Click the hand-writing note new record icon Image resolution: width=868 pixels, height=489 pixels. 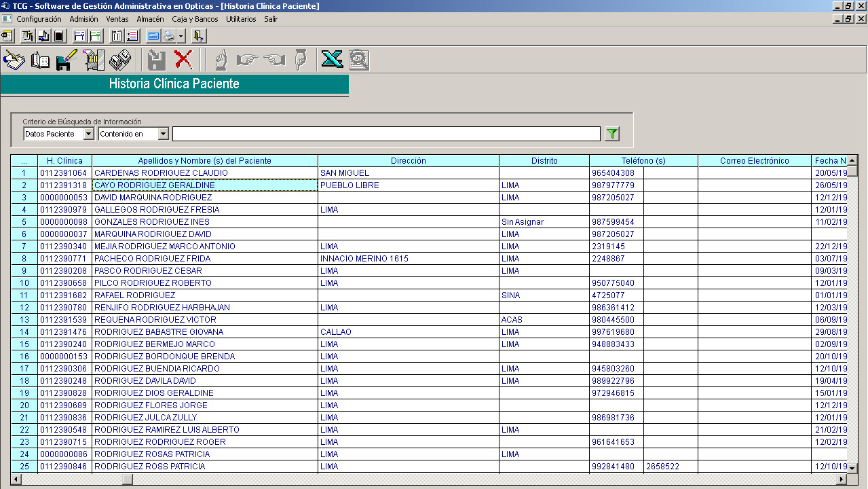(14, 60)
